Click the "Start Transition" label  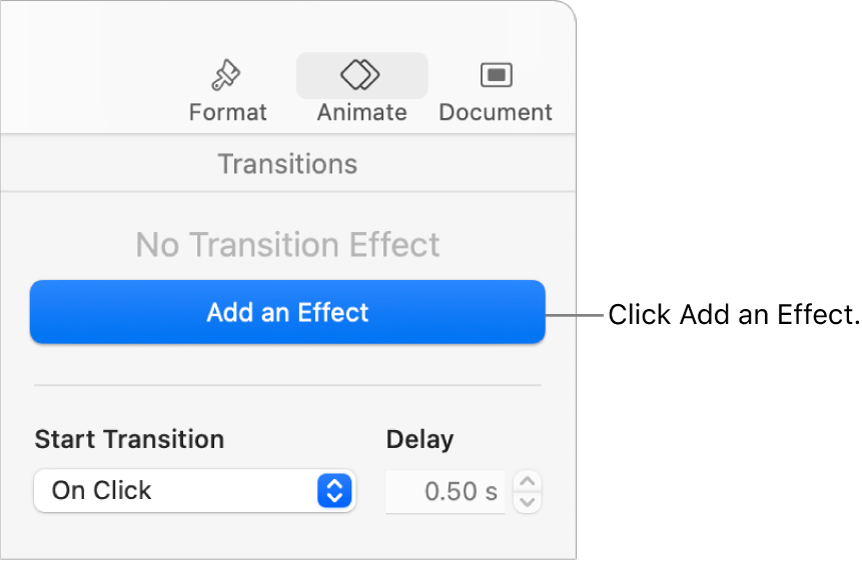[129, 439]
